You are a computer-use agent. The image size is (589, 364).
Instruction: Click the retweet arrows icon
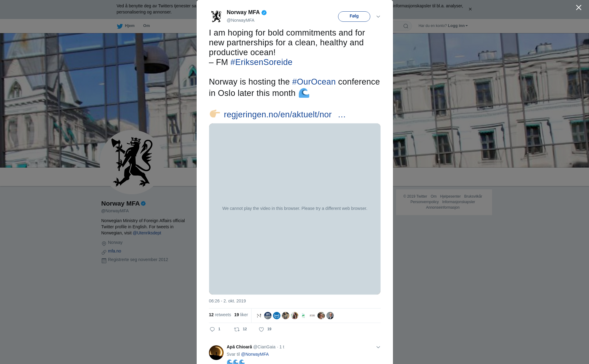point(237,329)
